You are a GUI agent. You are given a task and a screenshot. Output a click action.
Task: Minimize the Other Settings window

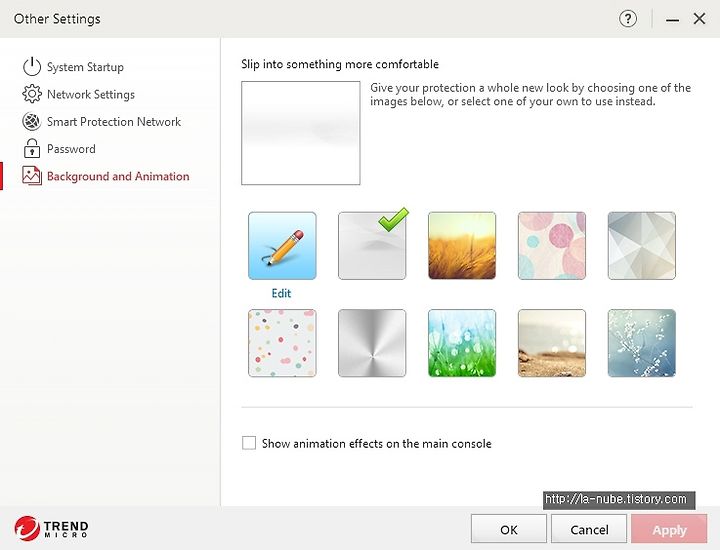pyautogui.click(x=673, y=19)
